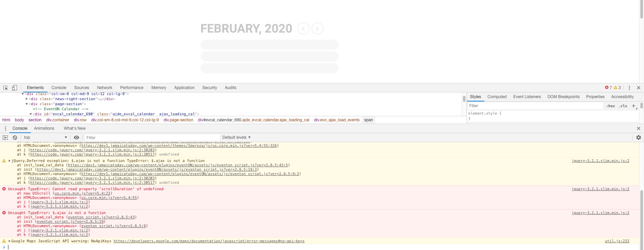
Task: Open the no-api-keys documentation link
Action: pyautogui.click(x=209, y=241)
